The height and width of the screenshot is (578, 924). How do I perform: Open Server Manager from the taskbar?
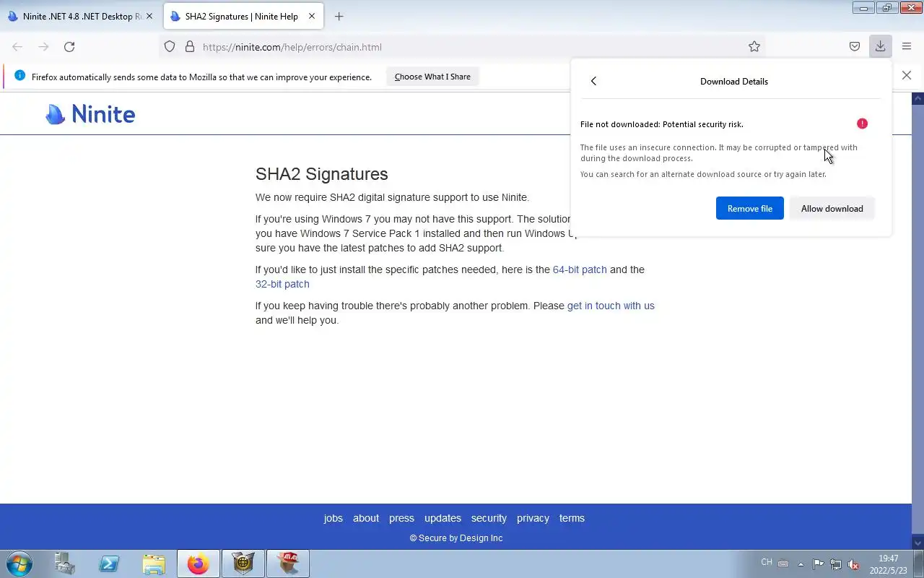[x=65, y=564]
